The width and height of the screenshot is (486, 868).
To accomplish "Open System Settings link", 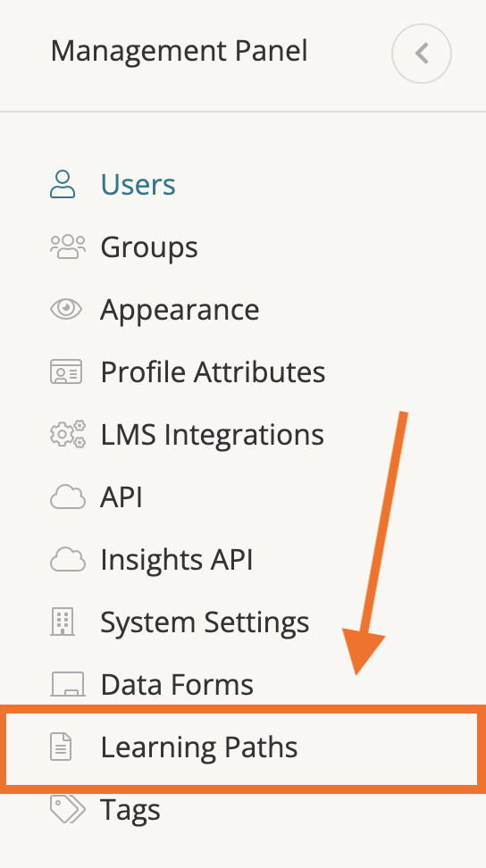I will [205, 622].
